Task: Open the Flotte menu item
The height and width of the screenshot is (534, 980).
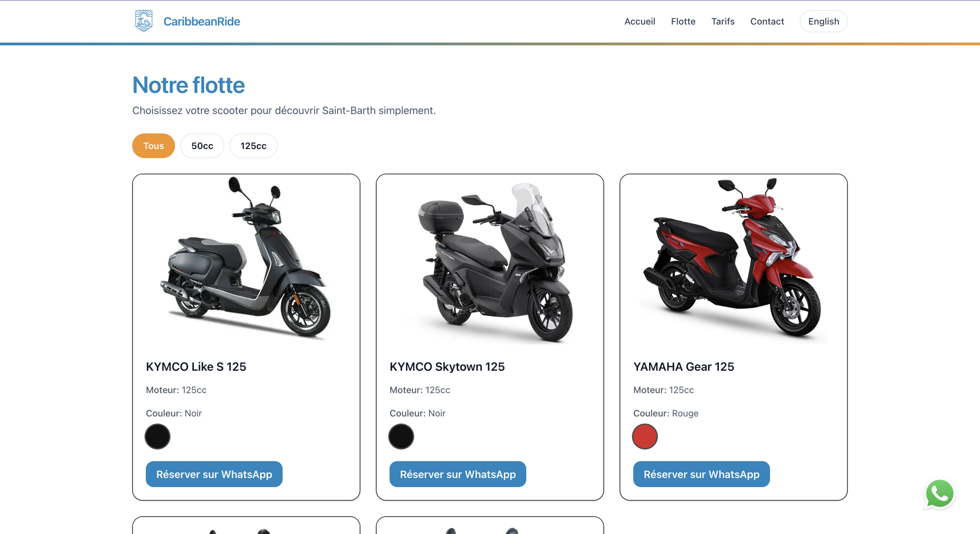Action: [683, 21]
